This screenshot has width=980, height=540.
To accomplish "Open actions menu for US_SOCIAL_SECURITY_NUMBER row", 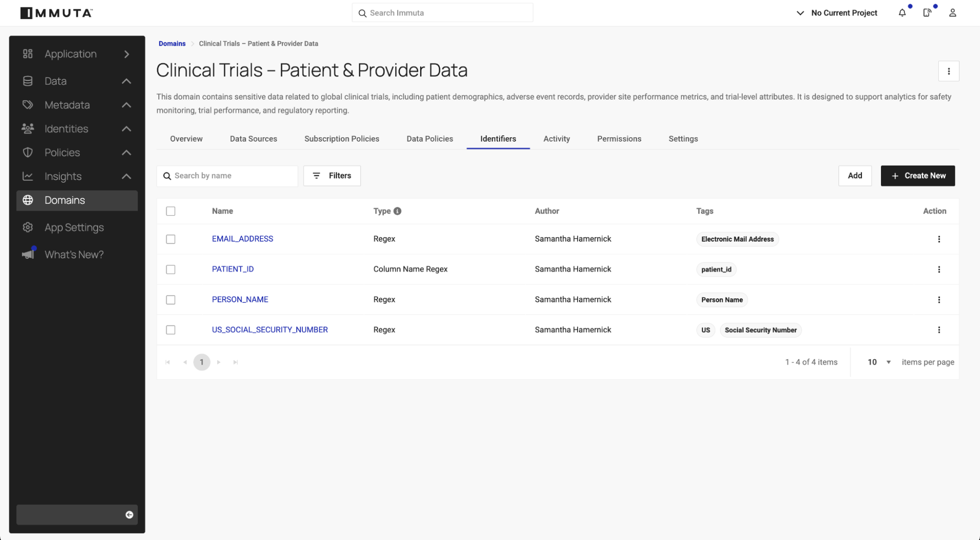I will [x=939, y=330].
